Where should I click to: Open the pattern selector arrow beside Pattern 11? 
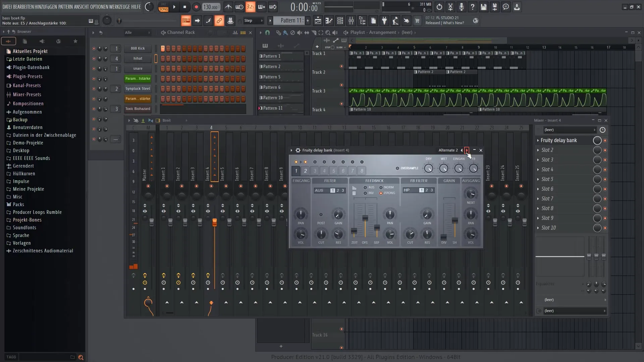click(270, 21)
